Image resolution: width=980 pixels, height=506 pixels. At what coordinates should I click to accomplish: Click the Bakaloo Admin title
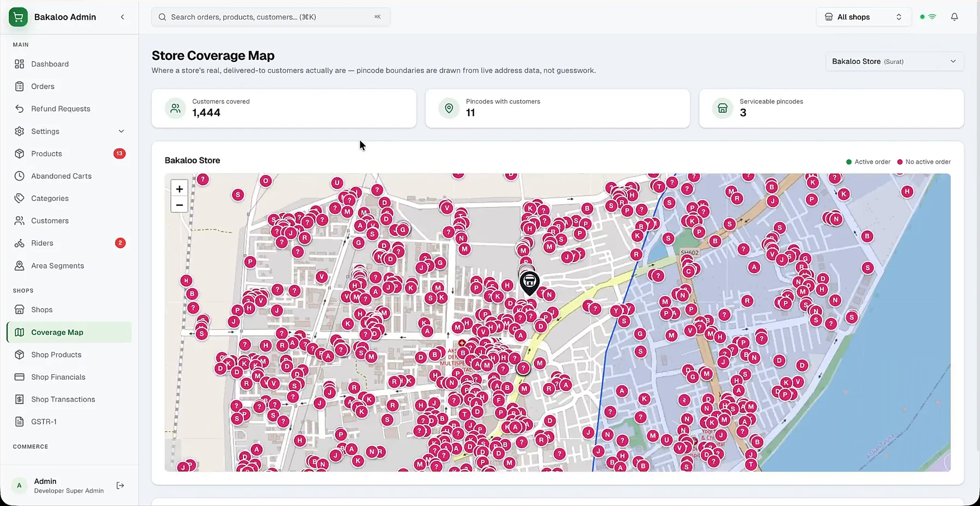coord(65,17)
